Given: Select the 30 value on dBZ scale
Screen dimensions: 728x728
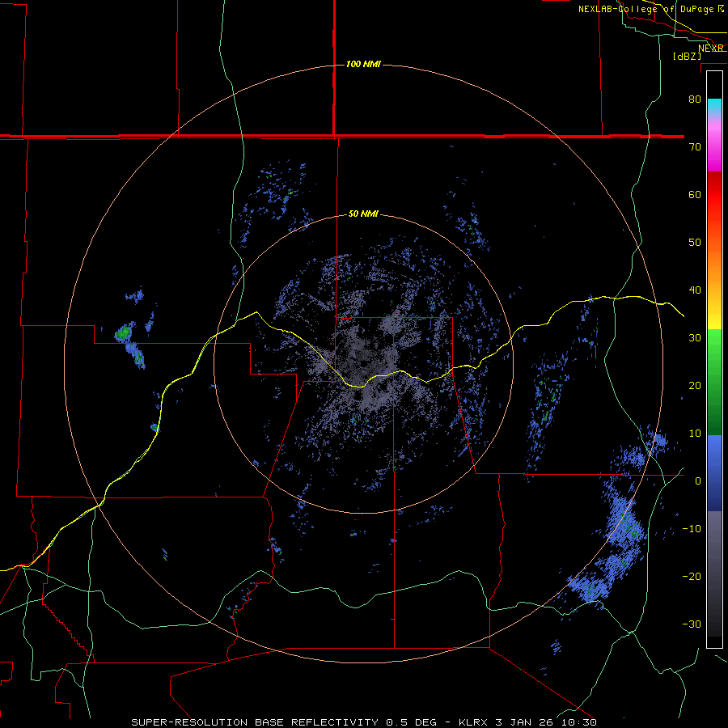Looking at the screenshot, I should (x=695, y=338).
